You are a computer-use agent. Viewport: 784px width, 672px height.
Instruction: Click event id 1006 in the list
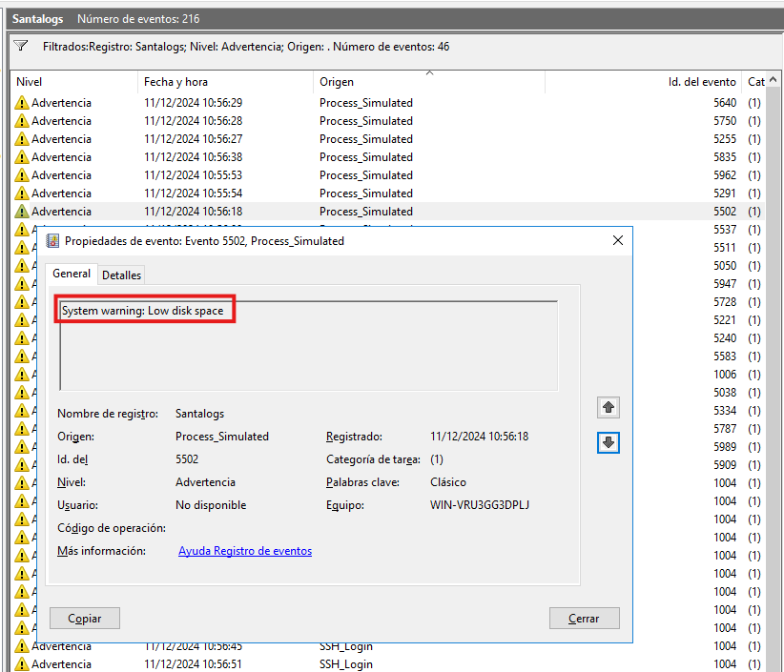tap(725, 375)
